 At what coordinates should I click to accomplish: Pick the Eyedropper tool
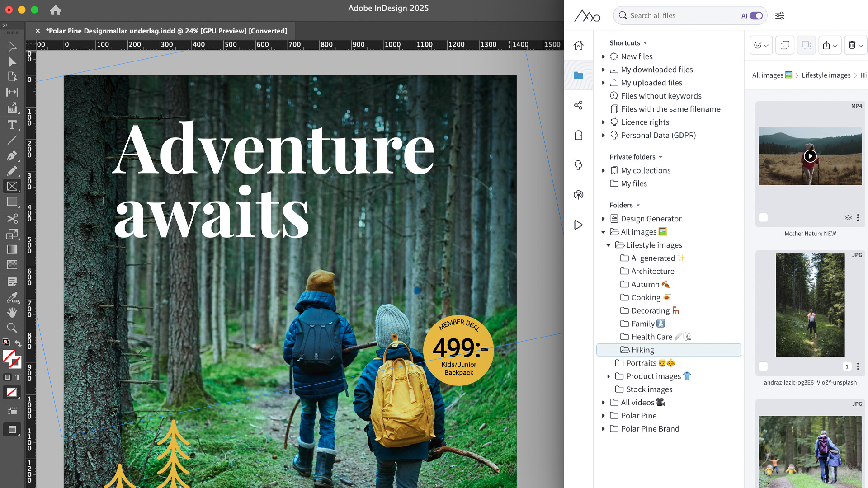12,297
